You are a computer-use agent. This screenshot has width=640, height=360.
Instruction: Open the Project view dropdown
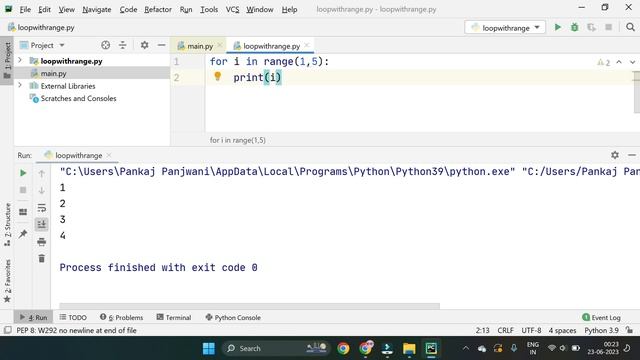(43, 45)
